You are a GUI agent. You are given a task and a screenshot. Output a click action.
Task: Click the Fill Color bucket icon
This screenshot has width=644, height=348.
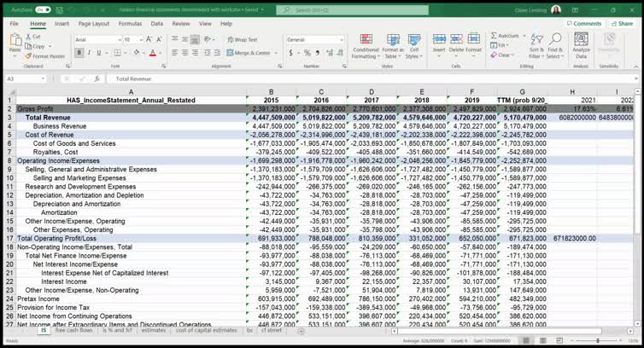[x=137, y=53]
